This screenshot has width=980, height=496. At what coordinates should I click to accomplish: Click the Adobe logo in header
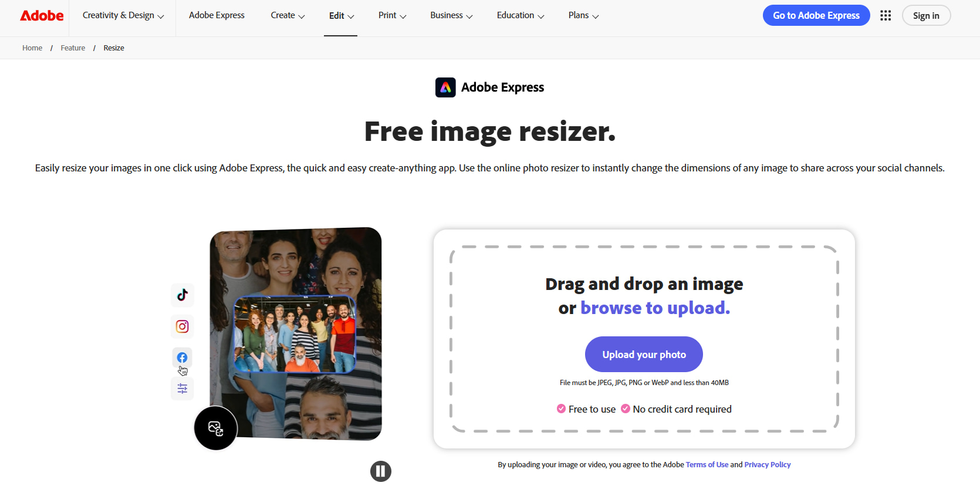click(42, 16)
